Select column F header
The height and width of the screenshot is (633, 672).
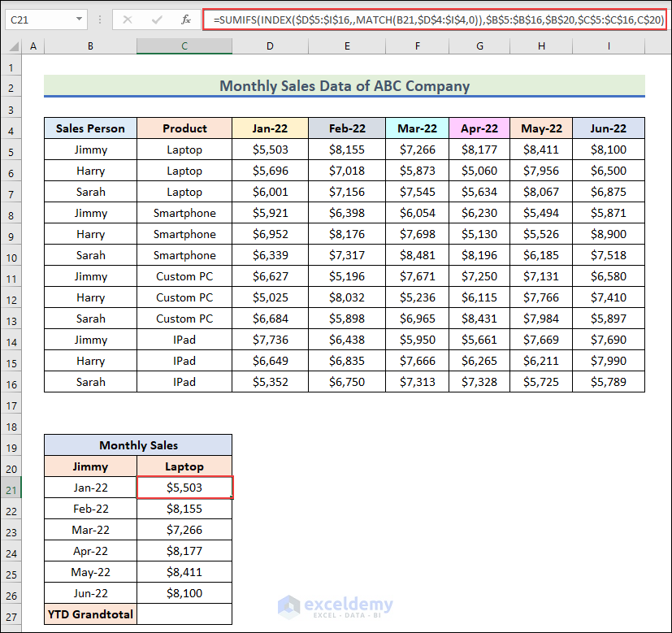[417, 46]
